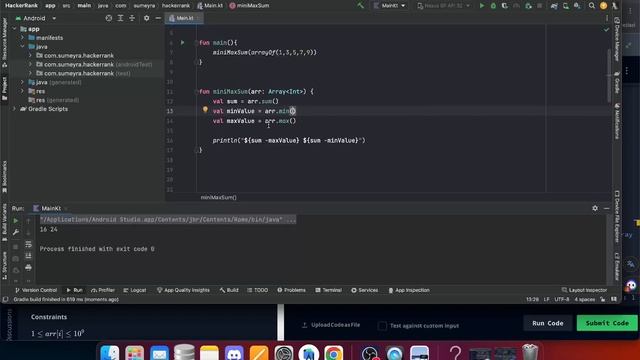Image resolution: width=640 pixels, height=360 pixels.
Task: Click the green Submit Code button
Action: point(607,323)
